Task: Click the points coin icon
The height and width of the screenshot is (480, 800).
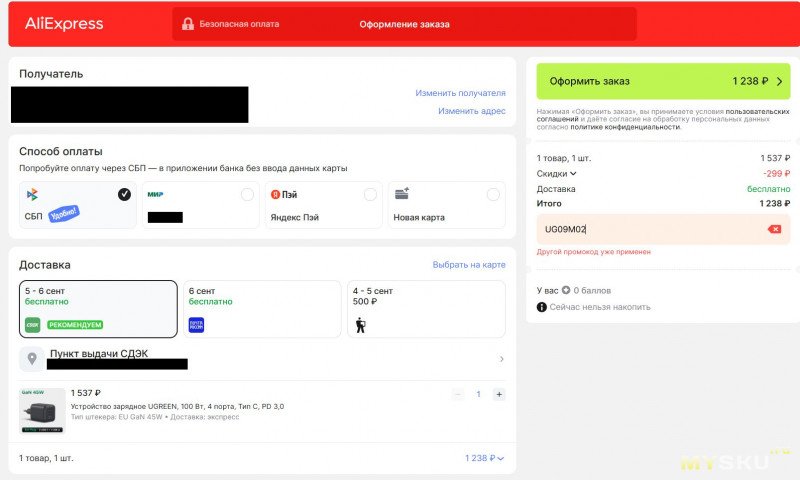Action: 566,290
